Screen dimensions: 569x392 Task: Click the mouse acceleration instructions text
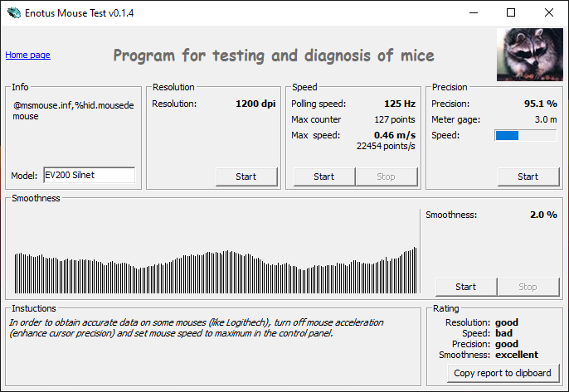(197, 328)
